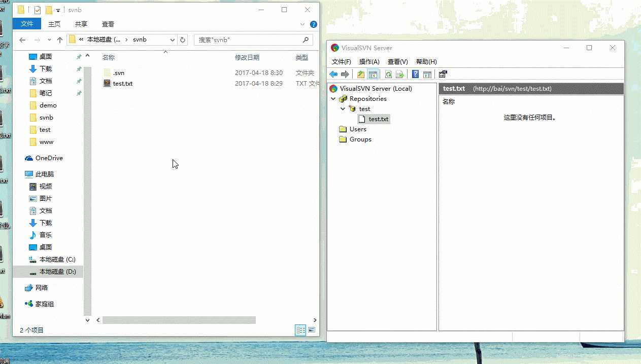The height and width of the screenshot is (364, 641).
Task: Select the Users folder in VisualSVN
Action: coord(353,129)
